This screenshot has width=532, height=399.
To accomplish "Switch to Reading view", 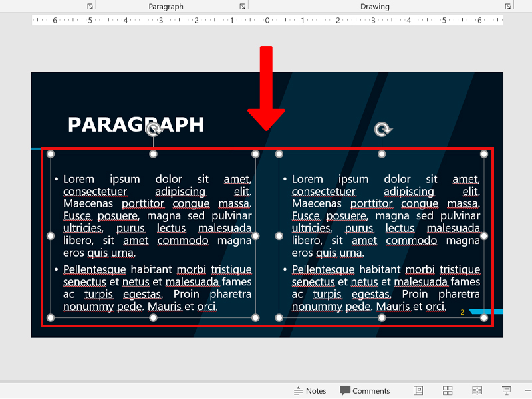I will click(x=477, y=390).
